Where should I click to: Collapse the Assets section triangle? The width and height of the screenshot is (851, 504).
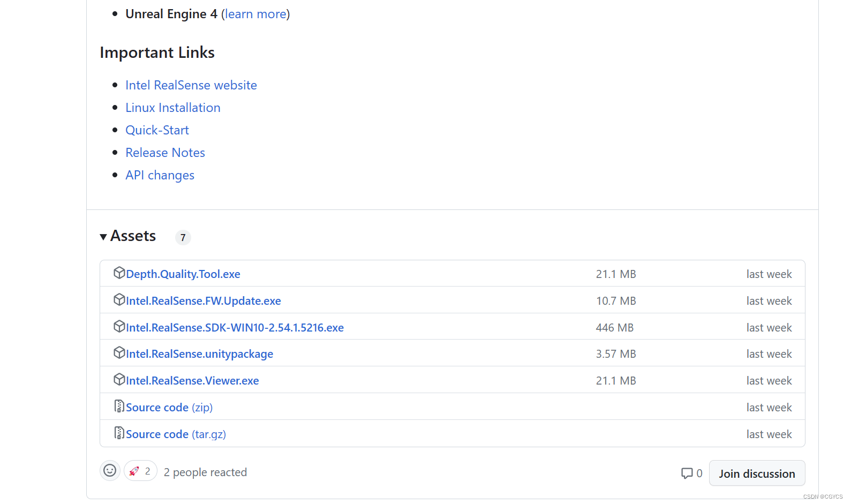pyautogui.click(x=103, y=237)
